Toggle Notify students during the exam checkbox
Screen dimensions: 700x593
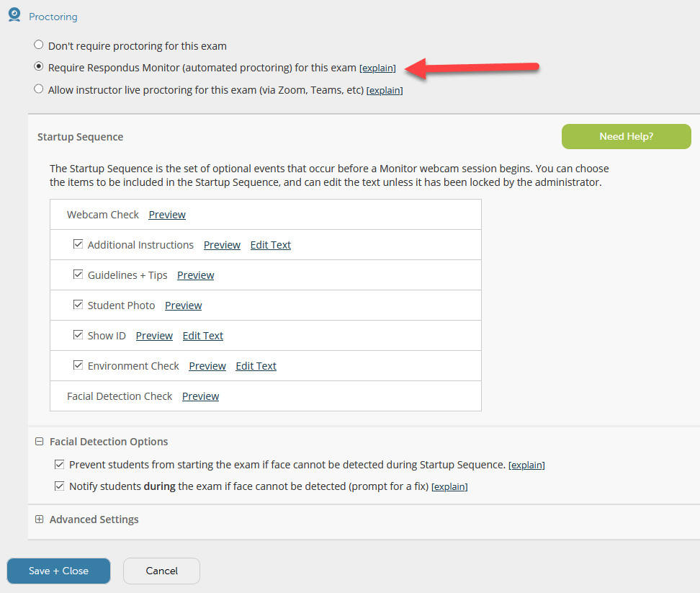[60, 486]
